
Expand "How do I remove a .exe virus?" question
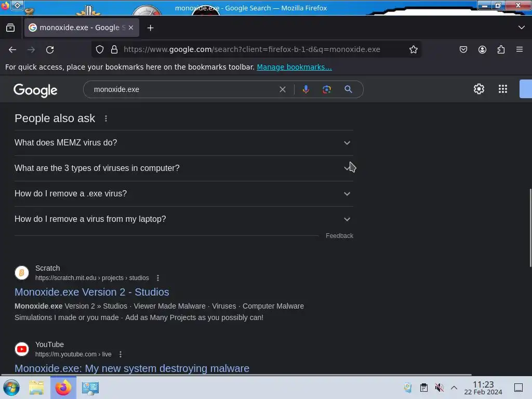(183, 194)
